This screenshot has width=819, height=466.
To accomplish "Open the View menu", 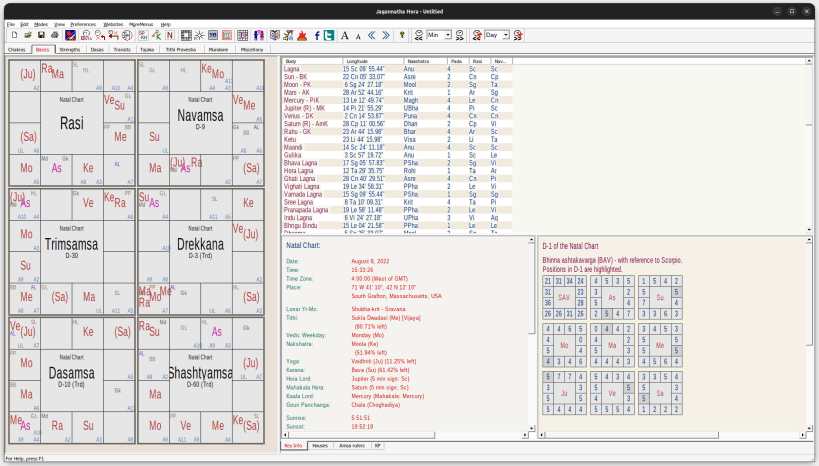I will [60, 24].
